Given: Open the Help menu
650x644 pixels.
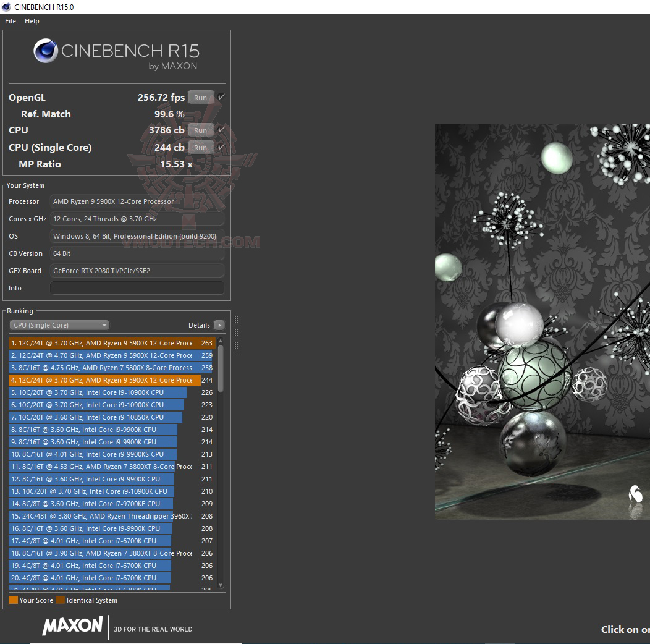Looking at the screenshot, I should point(32,21).
